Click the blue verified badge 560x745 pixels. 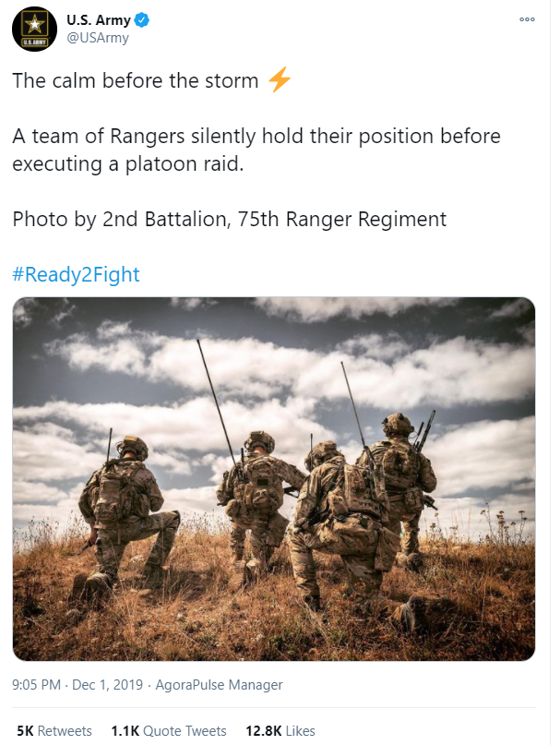pyautogui.click(x=142, y=19)
